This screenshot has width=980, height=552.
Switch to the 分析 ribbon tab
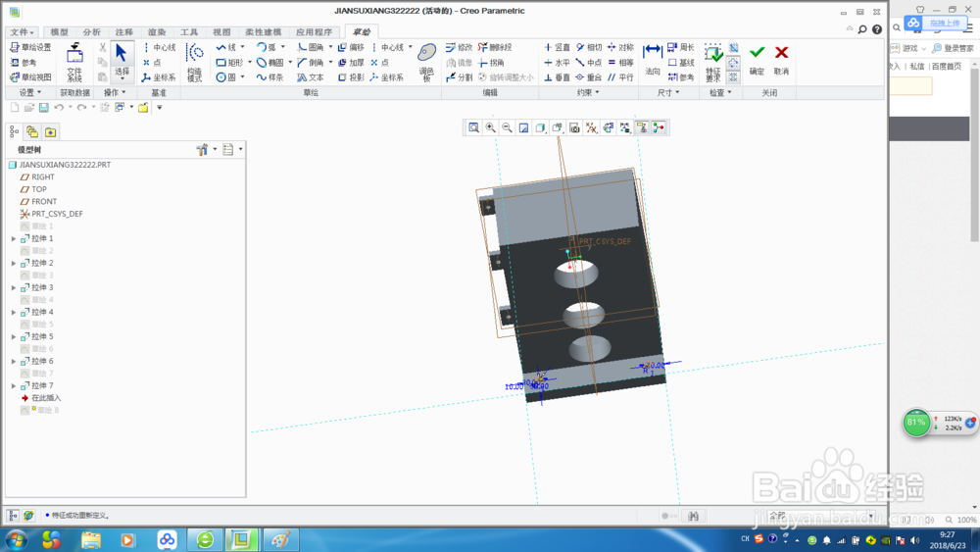click(x=92, y=32)
